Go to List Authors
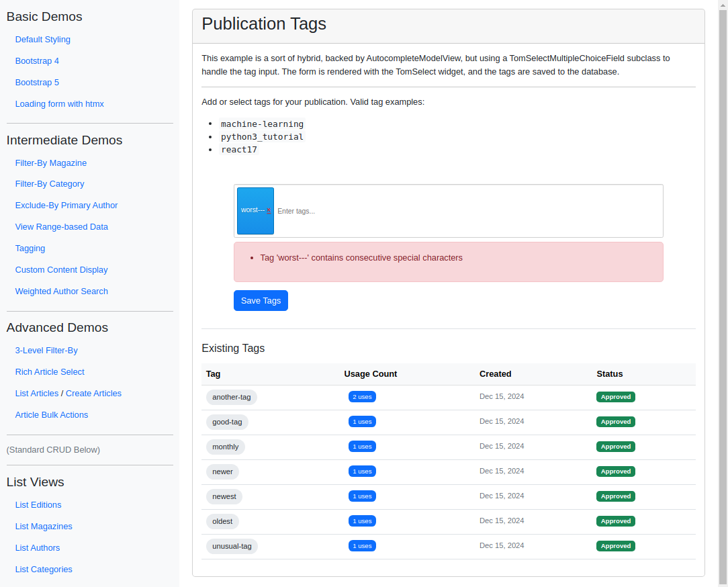Image resolution: width=728 pixels, height=587 pixels. 38,548
